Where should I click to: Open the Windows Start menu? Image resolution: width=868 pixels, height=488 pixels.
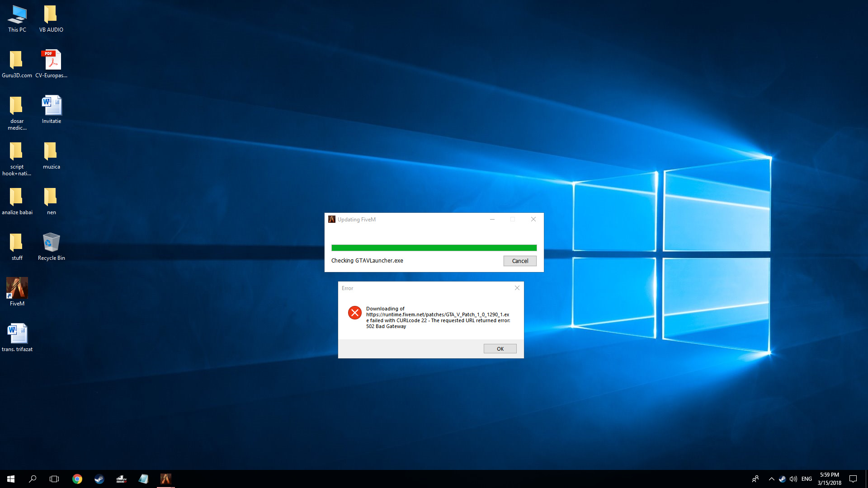pos(11,479)
